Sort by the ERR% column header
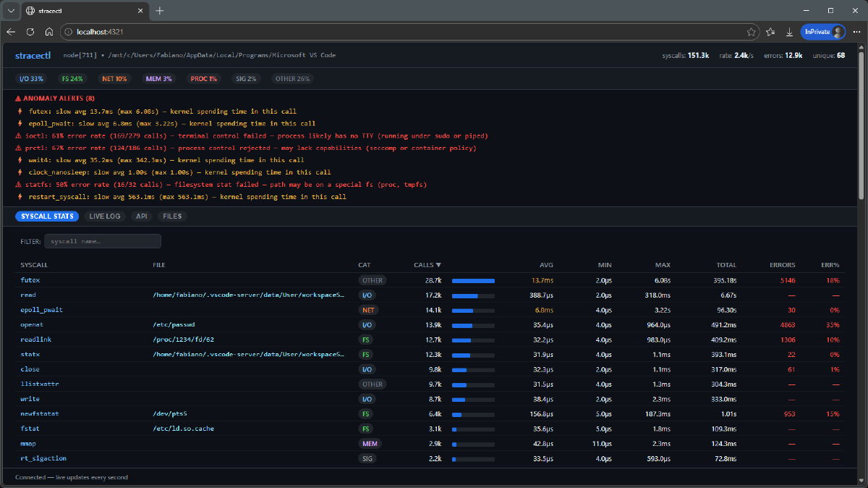The width and height of the screenshot is (868, 488). click(x=830, y=265)
